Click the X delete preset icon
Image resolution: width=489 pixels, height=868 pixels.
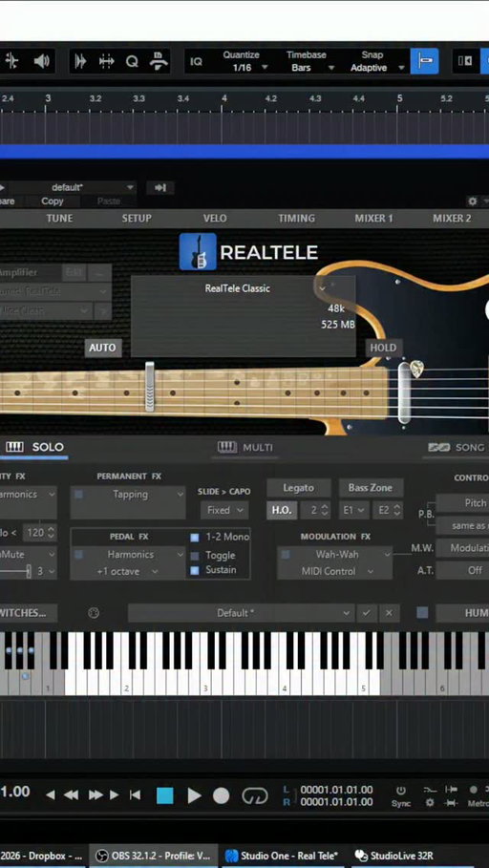pyautogui.click(x=389, y=613)
